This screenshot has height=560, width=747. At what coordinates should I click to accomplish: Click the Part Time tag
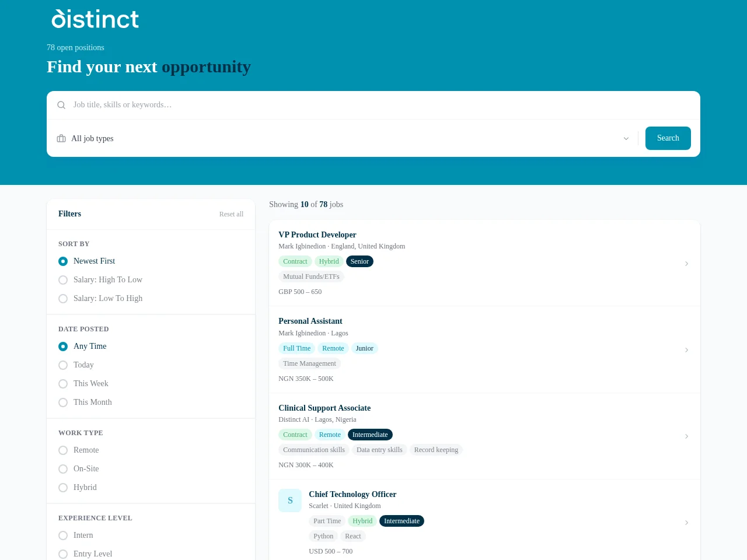[x=327, y=521]
